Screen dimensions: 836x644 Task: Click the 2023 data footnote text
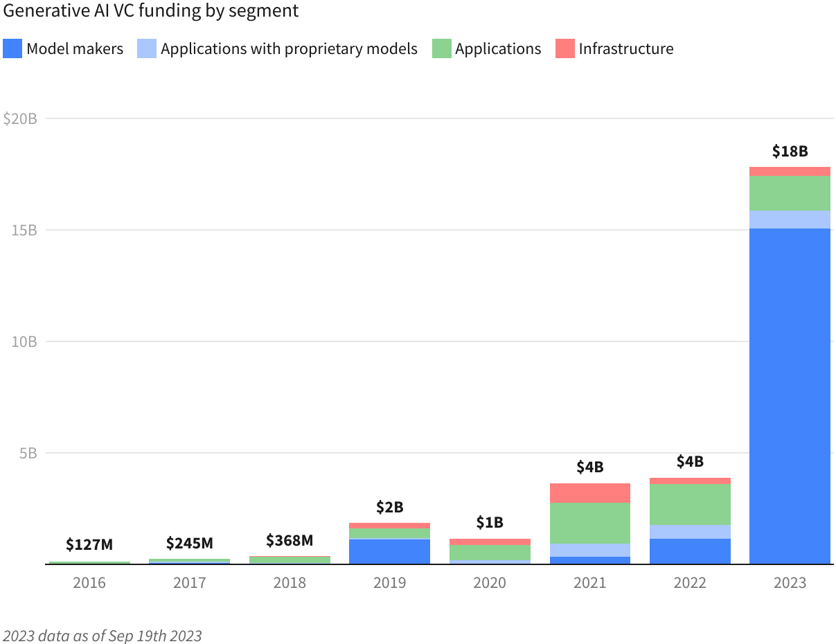click(x=103, y=635)
